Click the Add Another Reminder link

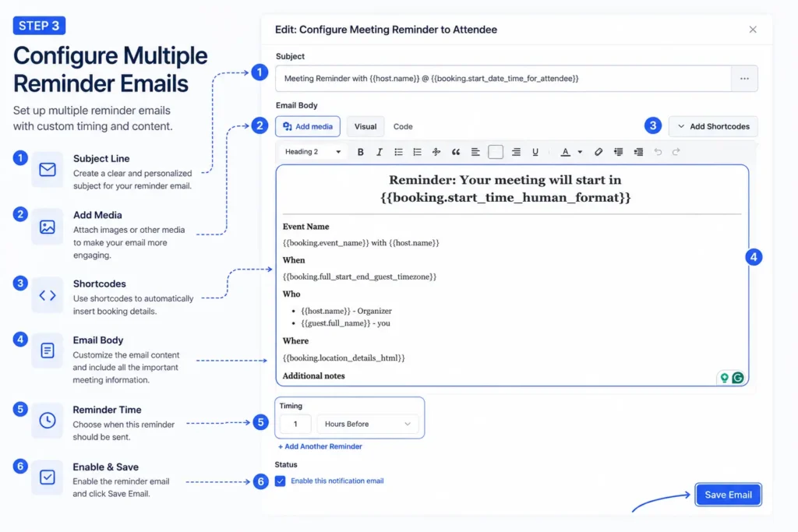click(x=320, y=446)
